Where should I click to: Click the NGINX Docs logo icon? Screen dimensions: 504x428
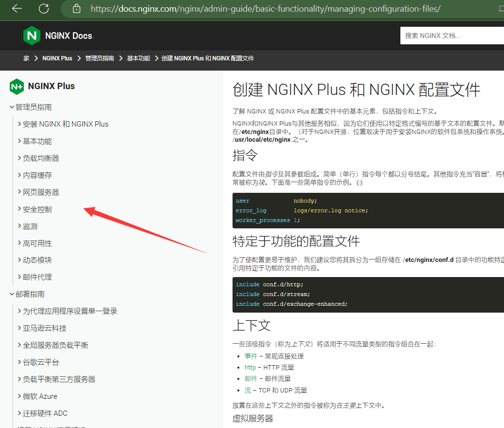coord(32,36)
